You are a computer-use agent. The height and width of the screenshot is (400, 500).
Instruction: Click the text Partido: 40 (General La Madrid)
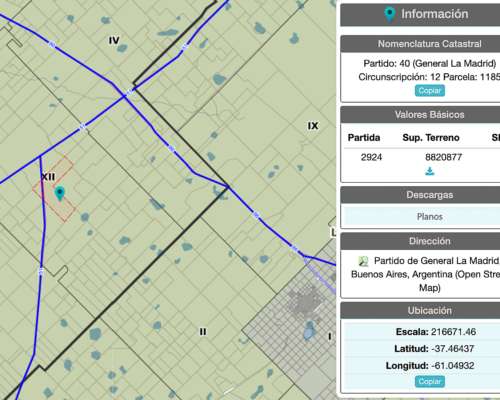pyautogui.click(x=430, y=63)
